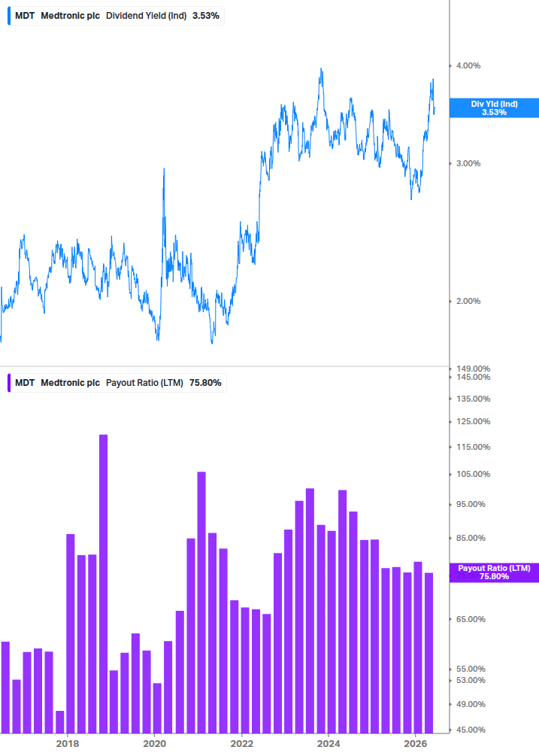Click the 2018 label on the time axis
The width and height of the screenshot is (539, 756).
68,743
